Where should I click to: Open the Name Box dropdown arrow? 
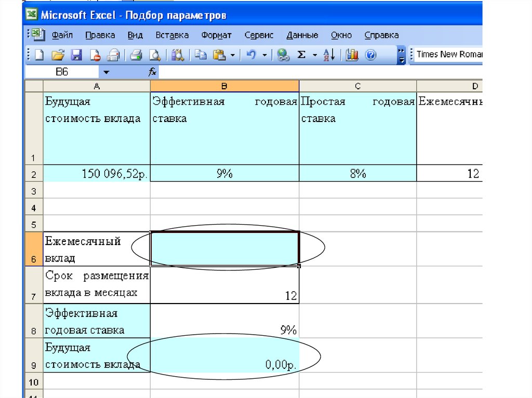click(106, 72)
